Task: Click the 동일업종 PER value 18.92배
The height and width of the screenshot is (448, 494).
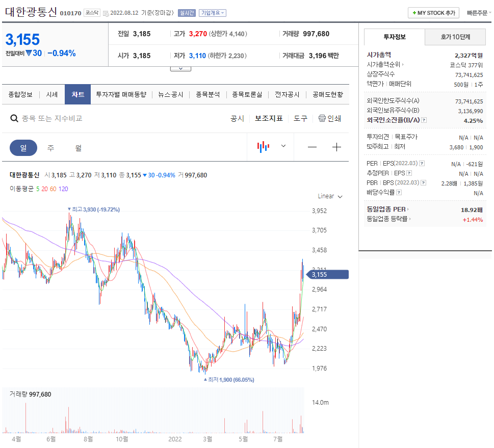Action: coord(472,210)
